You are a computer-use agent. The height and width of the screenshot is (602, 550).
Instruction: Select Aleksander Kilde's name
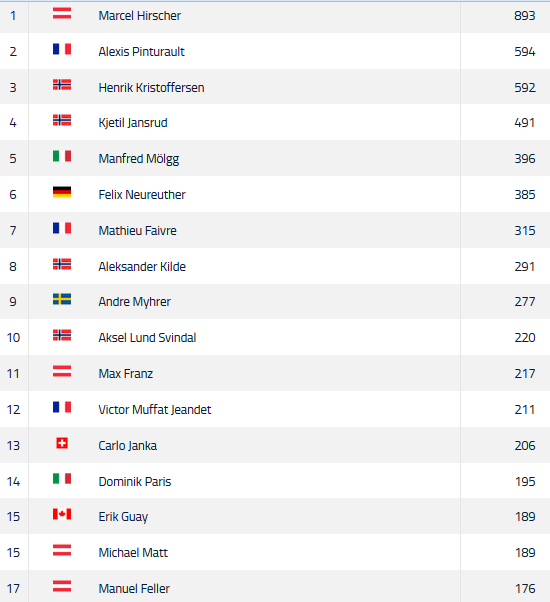pyautogui.click(x=142, y=266)
